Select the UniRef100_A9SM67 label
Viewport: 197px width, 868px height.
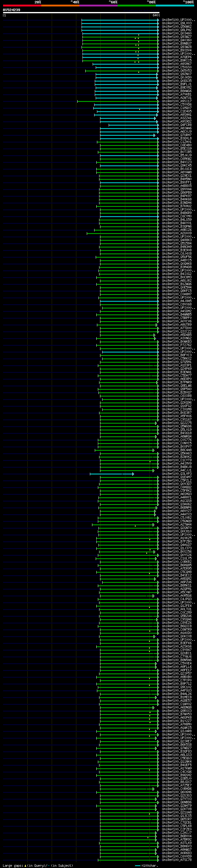tap(176, 64)
